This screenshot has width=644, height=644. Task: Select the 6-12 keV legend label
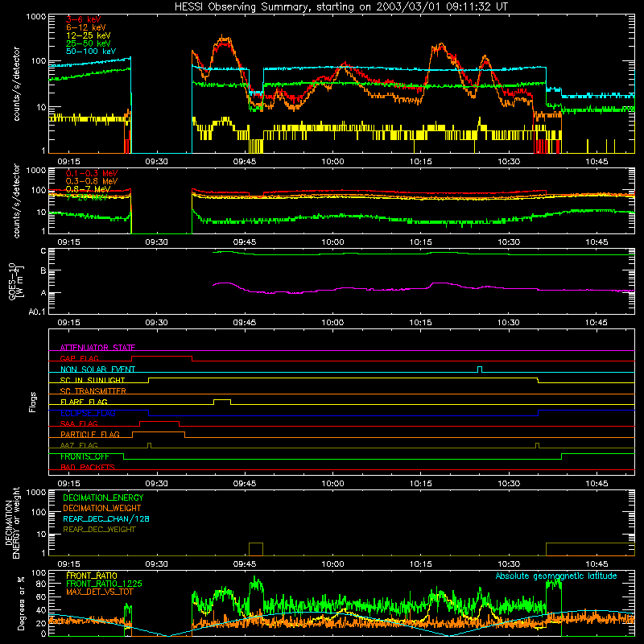[86, 27]
